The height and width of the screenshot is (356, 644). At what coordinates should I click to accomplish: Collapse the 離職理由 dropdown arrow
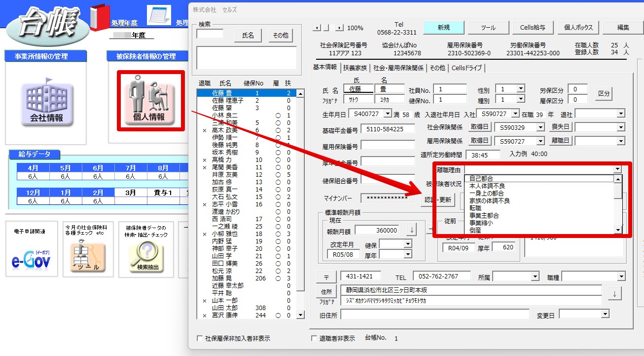click(x=617, y=169)
